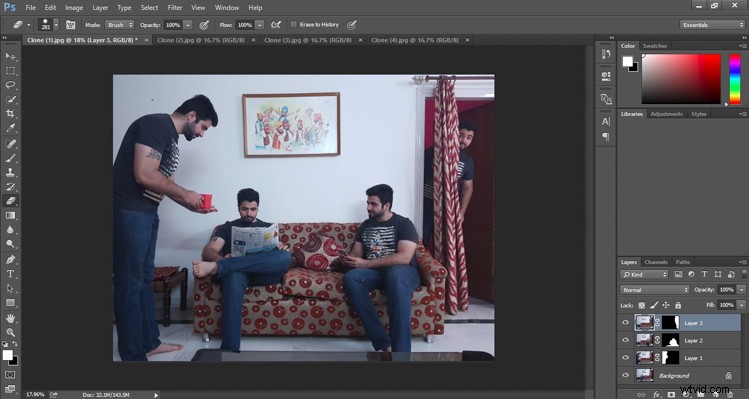749x399 pixels.
Task: Open the layer filter Kind dropdown
Action: coord(644,274)
